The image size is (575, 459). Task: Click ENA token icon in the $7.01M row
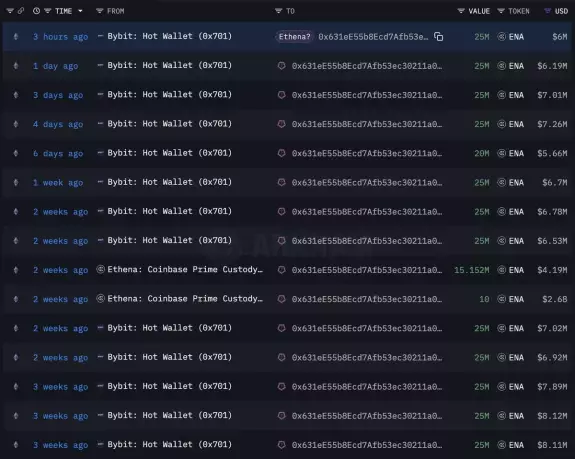pyautogui.click(x=501, y=95)
